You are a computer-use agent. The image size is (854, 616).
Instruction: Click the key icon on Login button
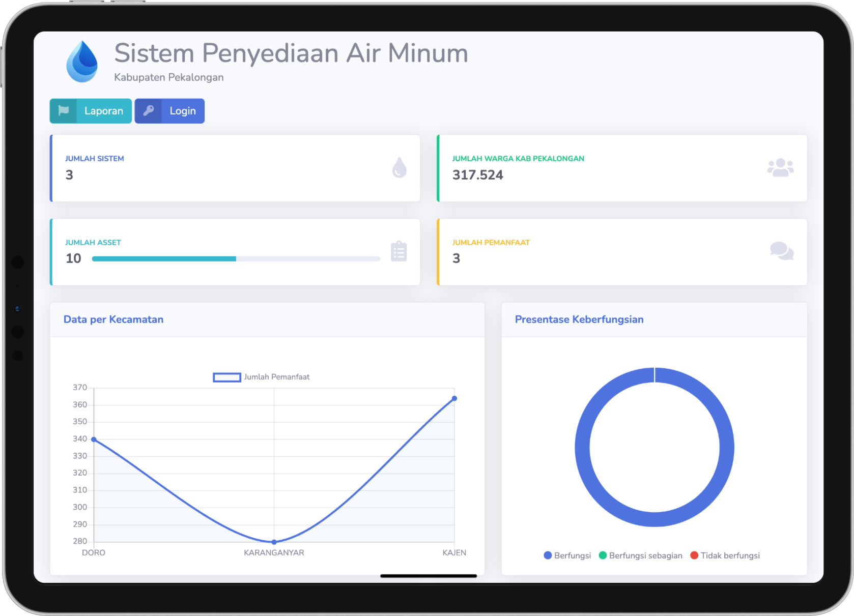pos(149,110)
